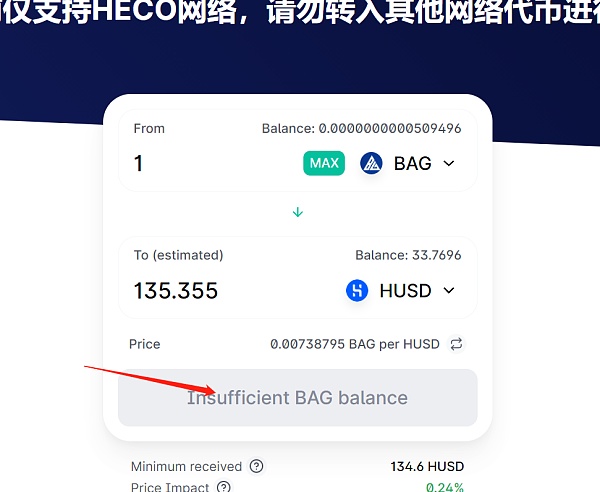Image resolution: width=600 pixels, height=492 pixels.
Task: Click the To estimated amount 135.355
Action: (176, 290)
